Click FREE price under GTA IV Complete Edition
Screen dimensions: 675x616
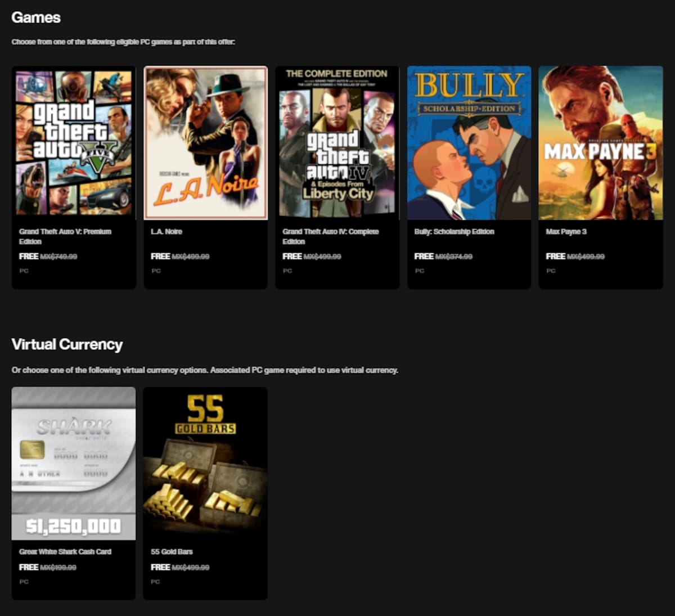(292, 256)
